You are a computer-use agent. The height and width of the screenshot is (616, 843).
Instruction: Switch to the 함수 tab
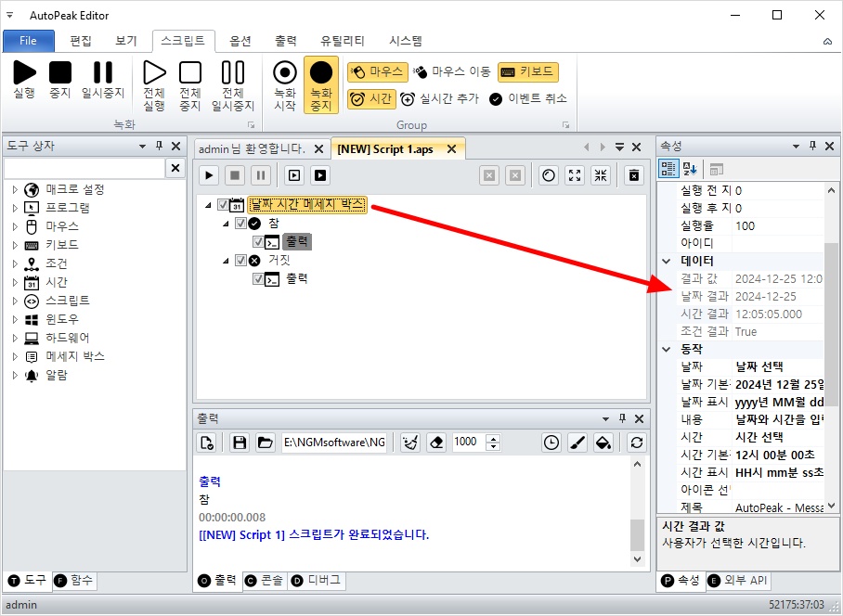73,580
